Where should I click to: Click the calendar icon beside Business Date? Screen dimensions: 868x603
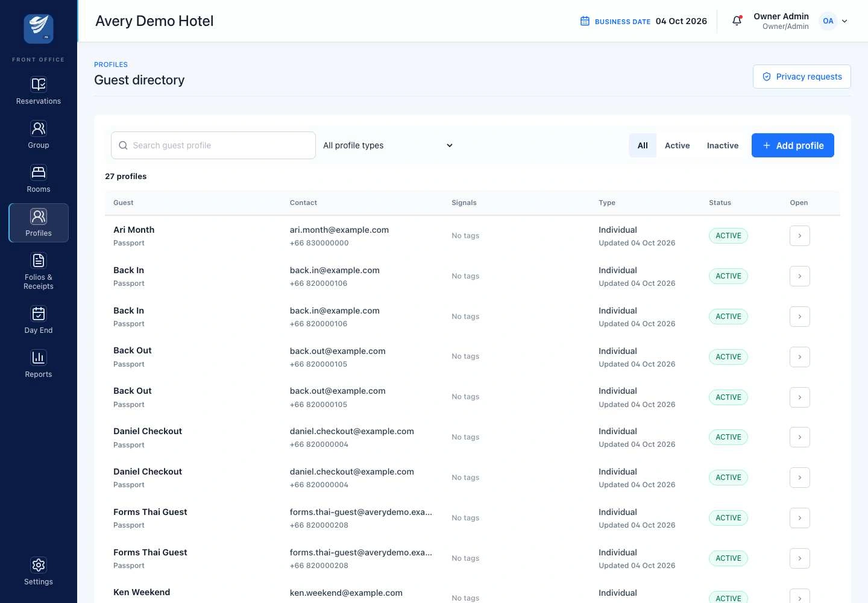click(585, 21)
